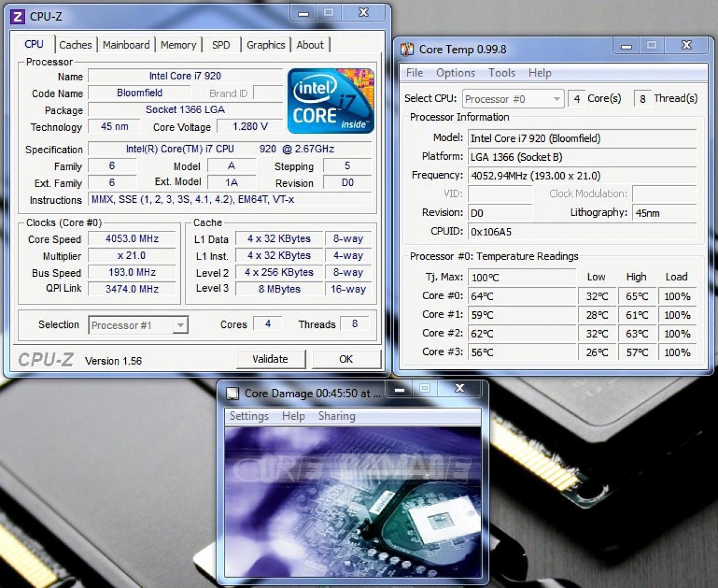Click the specification field in CPU-Z
This screenshot has height=588, width=718.
click(x=230, y=149)
